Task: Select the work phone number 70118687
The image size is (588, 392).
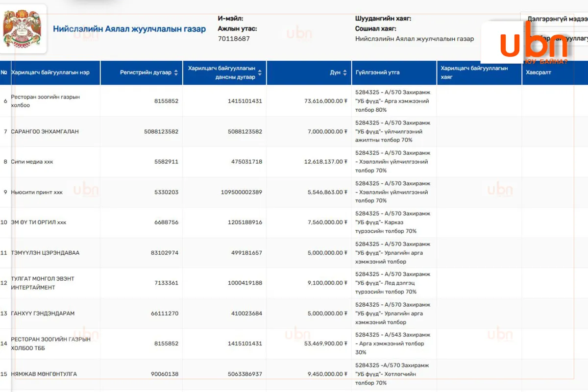Action: coord(234,39)
